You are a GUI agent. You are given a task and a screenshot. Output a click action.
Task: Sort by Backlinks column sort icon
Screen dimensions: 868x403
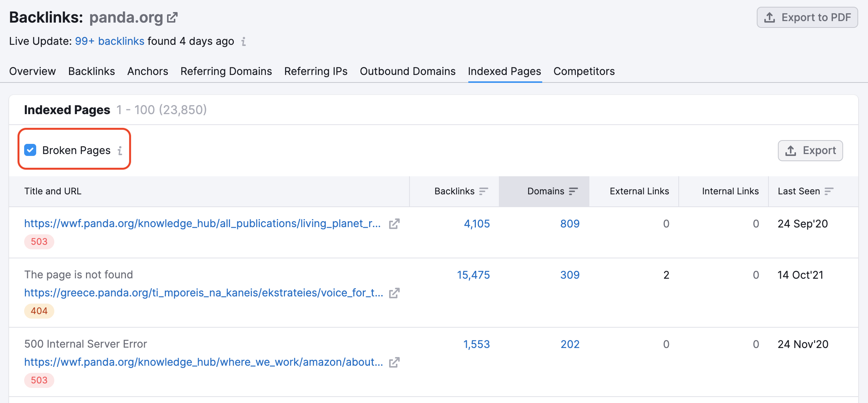pos(483,191)
